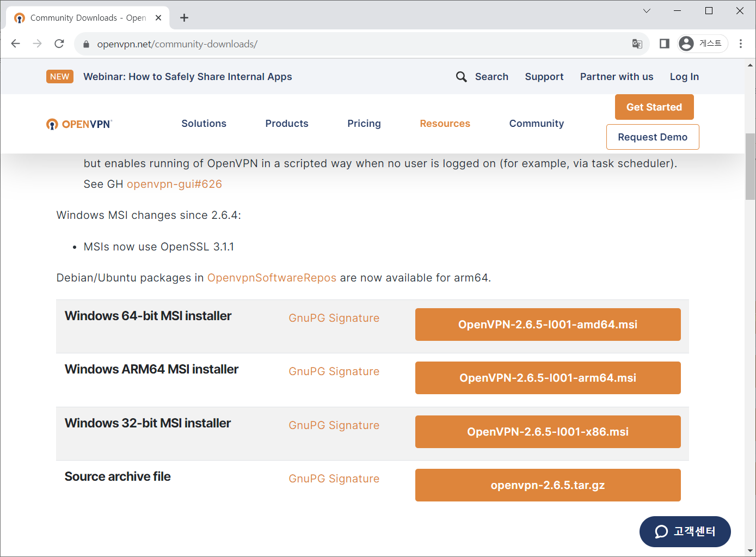This screenshot has width=756, height=557.
Task: Click the Get Started button
Action: 654,107
